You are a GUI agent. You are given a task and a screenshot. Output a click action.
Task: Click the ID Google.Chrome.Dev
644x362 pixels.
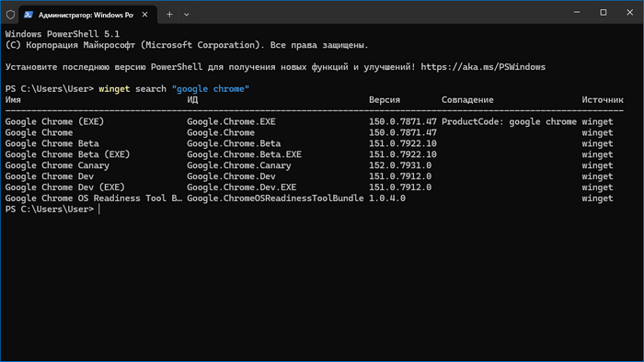coord(231,176)
